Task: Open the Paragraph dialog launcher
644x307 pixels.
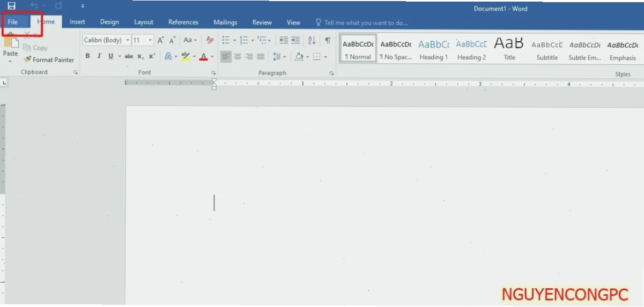Action: (x=332, y=72)
